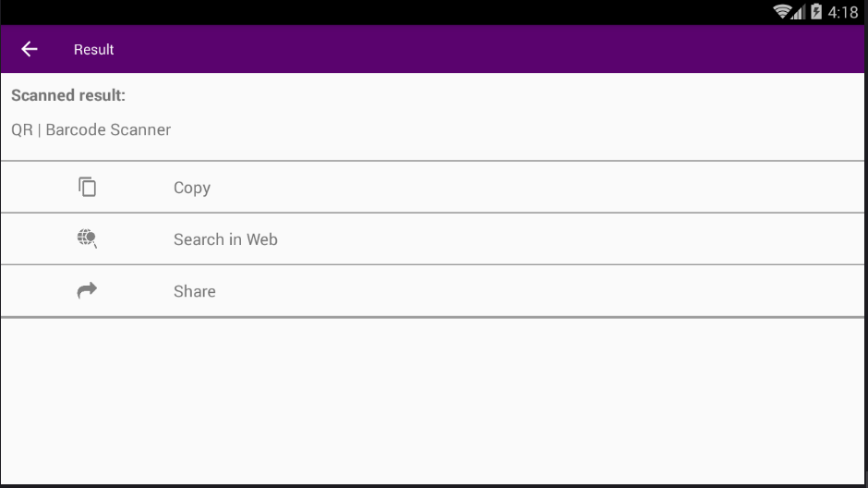Click empty area of black status bar

(x=369, y=12)
